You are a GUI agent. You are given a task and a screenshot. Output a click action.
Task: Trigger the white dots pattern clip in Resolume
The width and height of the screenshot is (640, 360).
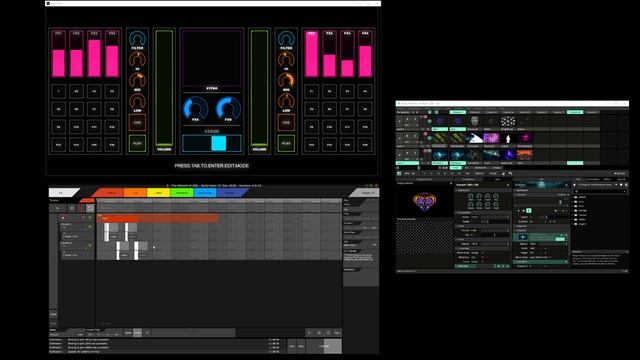click(x=508, y=121)
